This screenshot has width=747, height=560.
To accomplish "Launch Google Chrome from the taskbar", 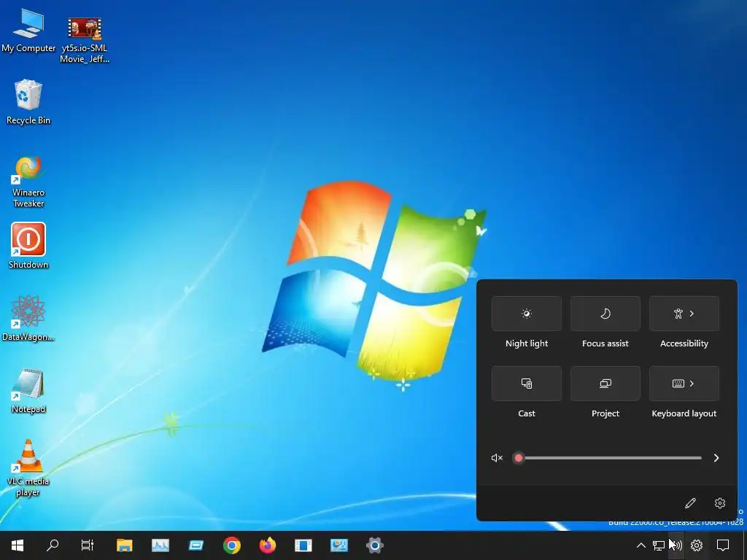I will (x=231, y=545).
